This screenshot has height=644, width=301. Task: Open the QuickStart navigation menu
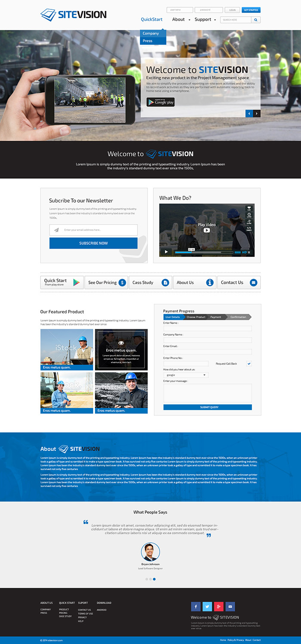click(152, 19)
